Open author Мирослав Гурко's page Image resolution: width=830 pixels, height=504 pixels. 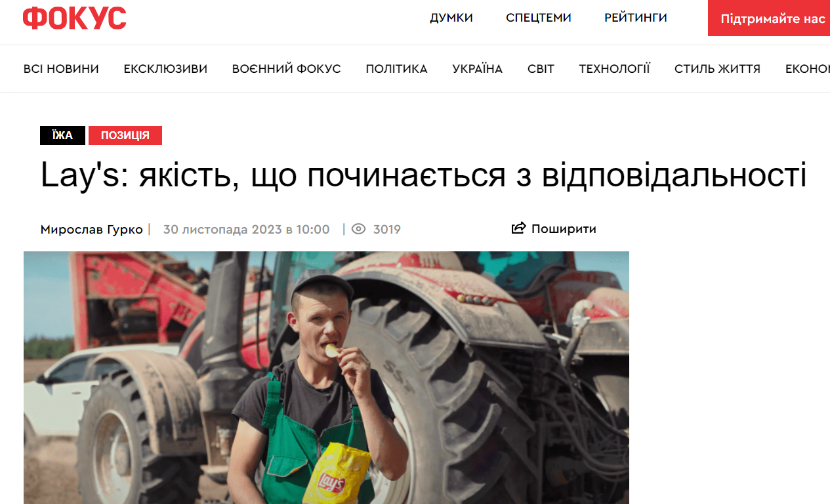pos(91,229)
